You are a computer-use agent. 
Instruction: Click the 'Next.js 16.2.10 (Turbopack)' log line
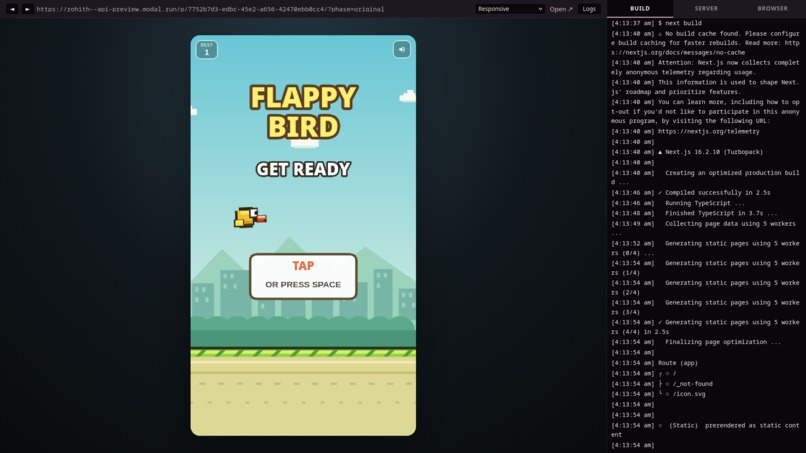(687, 152)
